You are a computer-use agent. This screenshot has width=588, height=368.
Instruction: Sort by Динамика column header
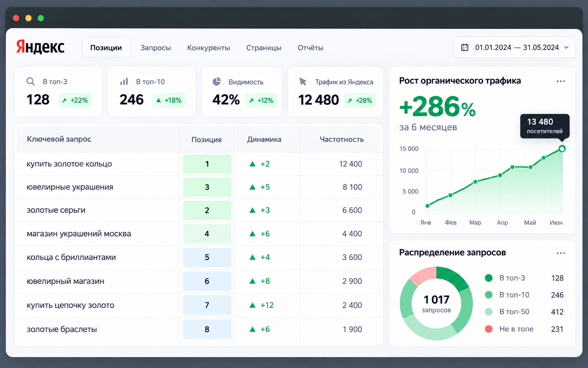[x=264, y=139]
